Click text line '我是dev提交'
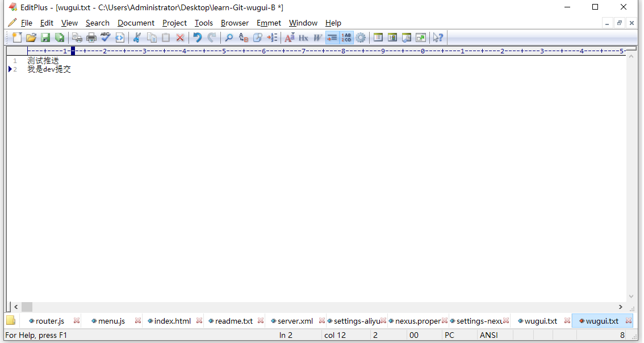This screenshot has height=343, width=644. [x=49, y=69]
